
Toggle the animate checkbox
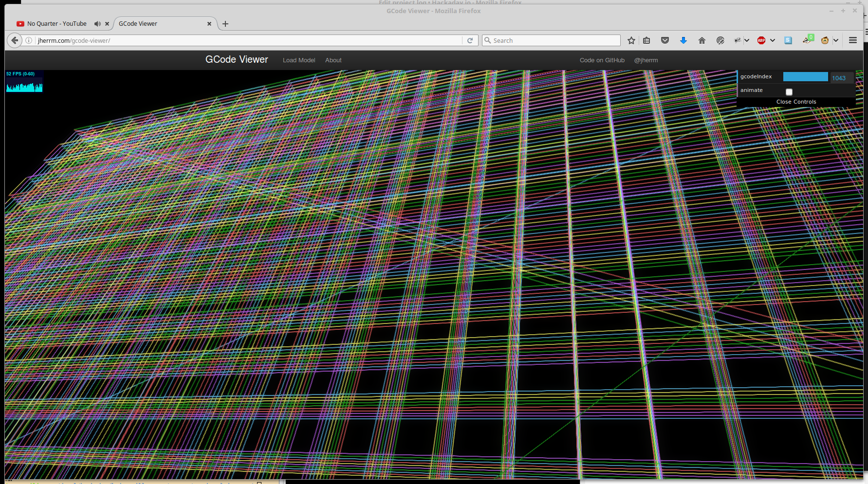coord(789,92)
